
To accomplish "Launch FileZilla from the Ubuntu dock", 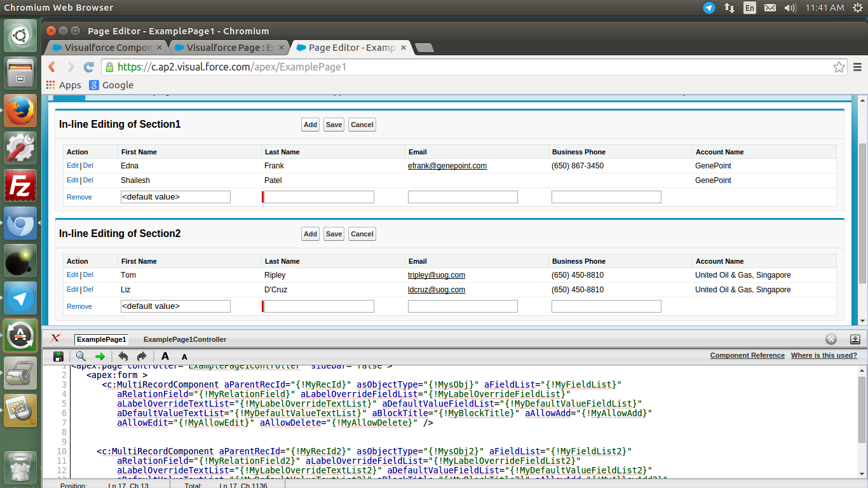I will 20,185.
